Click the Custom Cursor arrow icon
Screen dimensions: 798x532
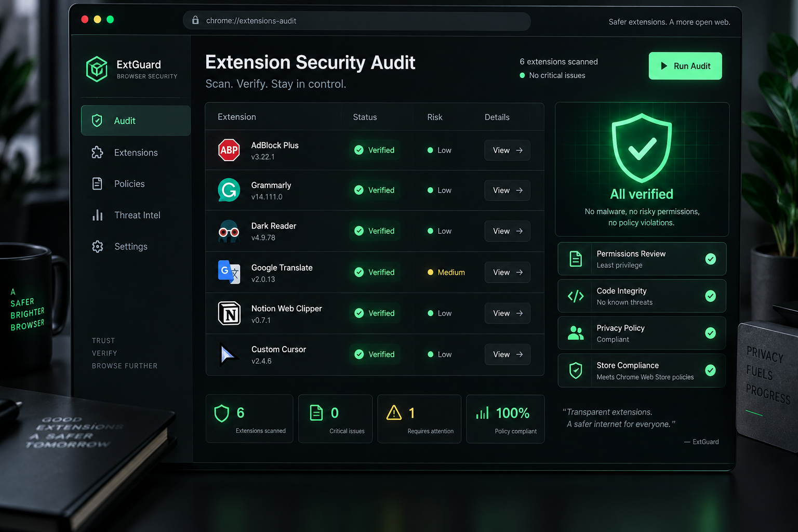point(228,354)
